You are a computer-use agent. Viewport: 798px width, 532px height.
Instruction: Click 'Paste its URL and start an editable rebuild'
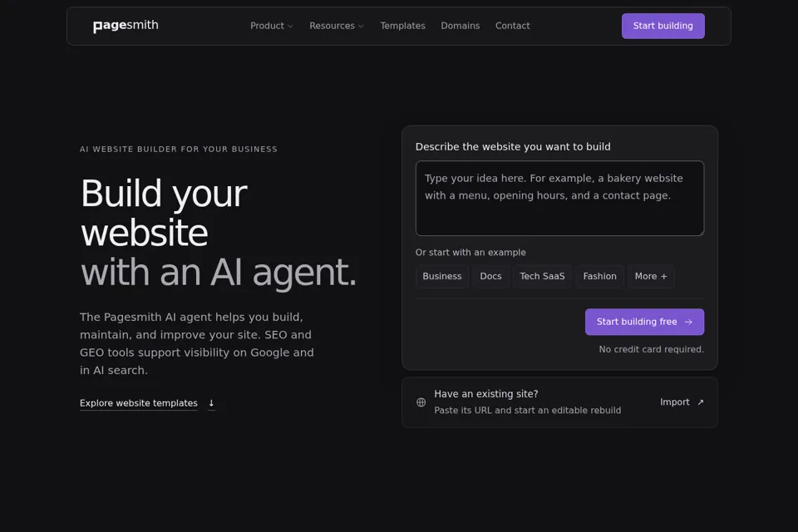527,411
